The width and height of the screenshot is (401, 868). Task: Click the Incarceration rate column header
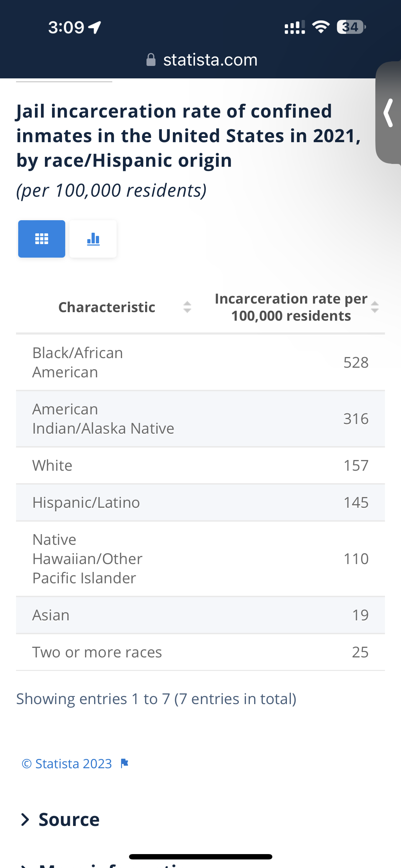[292, 307]
